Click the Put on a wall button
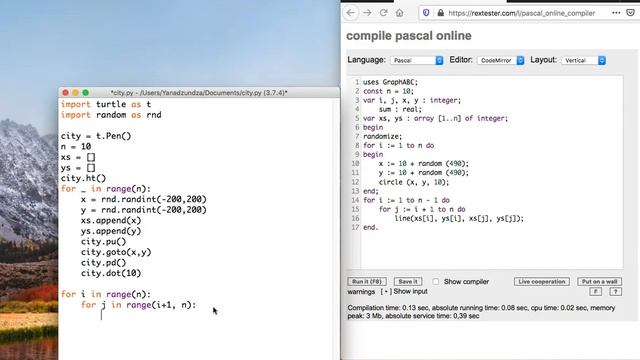Screen dimensions: 640x360 (600, 282)
